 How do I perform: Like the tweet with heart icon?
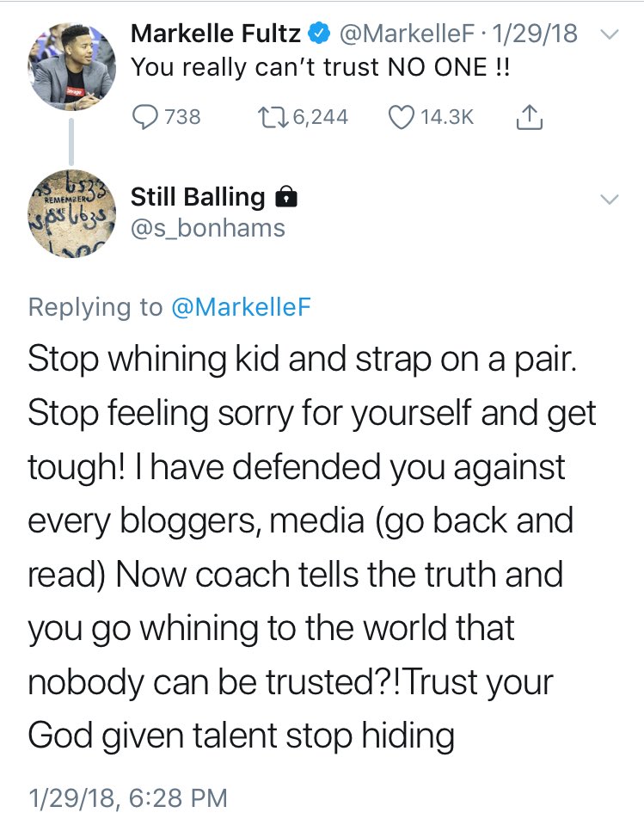(402, 116)
